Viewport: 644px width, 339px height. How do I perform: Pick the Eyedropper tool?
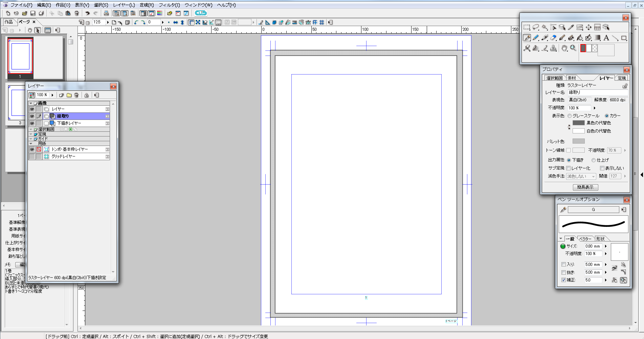[571, 27]
